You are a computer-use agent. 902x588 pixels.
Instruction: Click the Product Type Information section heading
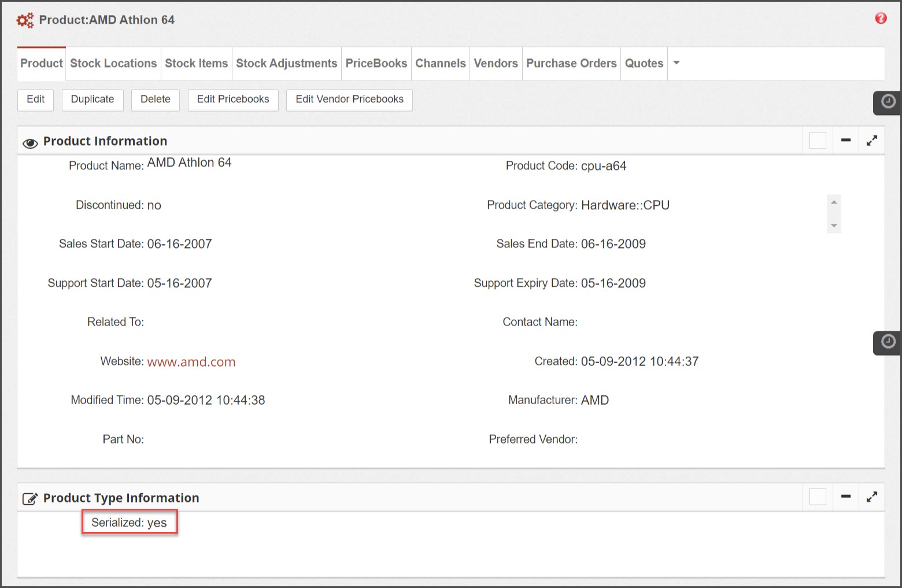(x=121, y=498)
